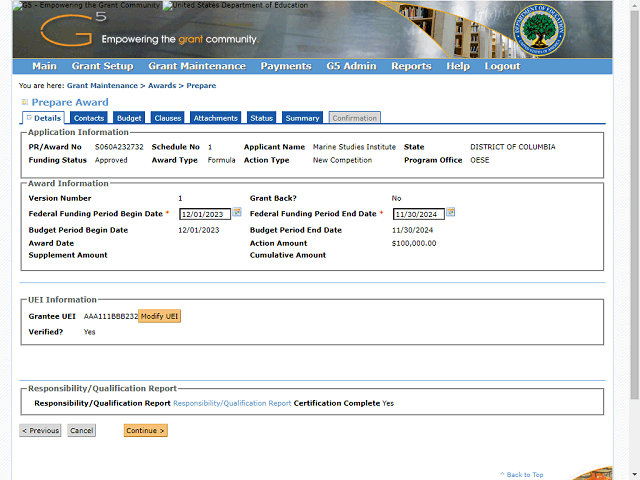The width and height of the screenshot is (640, 480).
Task: Open the Responsibility/Qualification Report link
Action: pos(232,403)
